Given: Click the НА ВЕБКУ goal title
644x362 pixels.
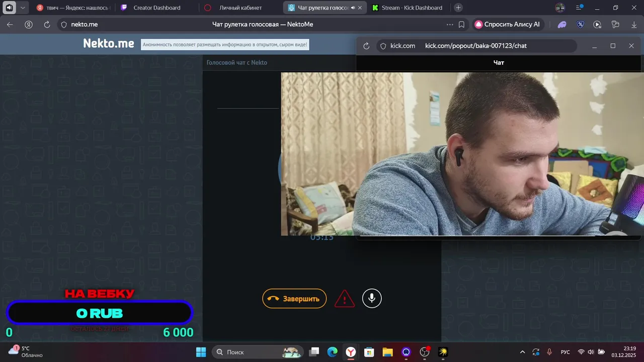Looking at the screenshot, I should point(100,294).
